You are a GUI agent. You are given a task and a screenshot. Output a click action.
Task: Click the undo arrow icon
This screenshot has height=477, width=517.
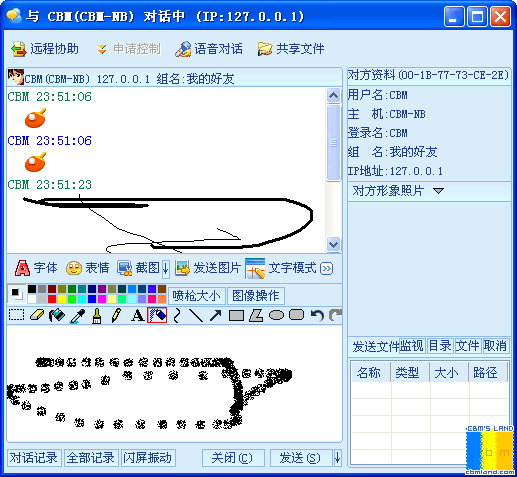pyautogui.click(x=317, y=315)
